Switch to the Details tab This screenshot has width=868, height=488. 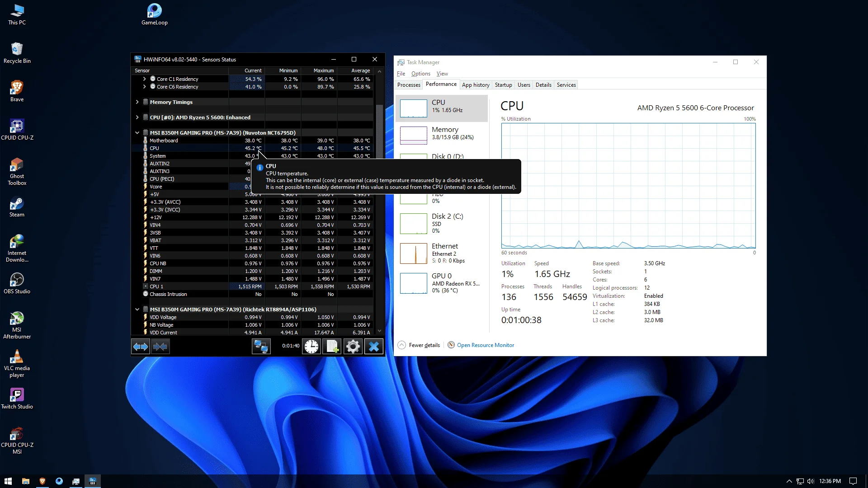point(543,85)
